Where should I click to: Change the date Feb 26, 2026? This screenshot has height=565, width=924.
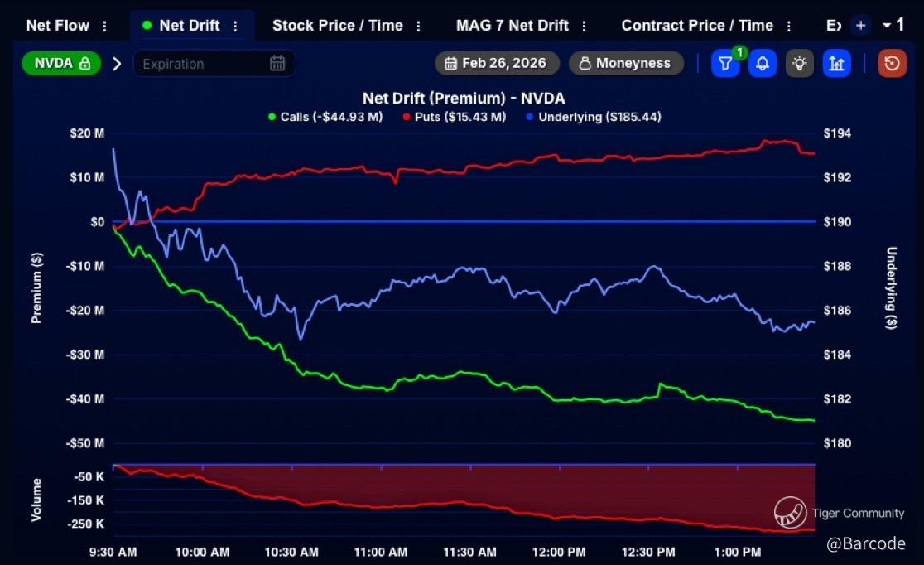497,63
